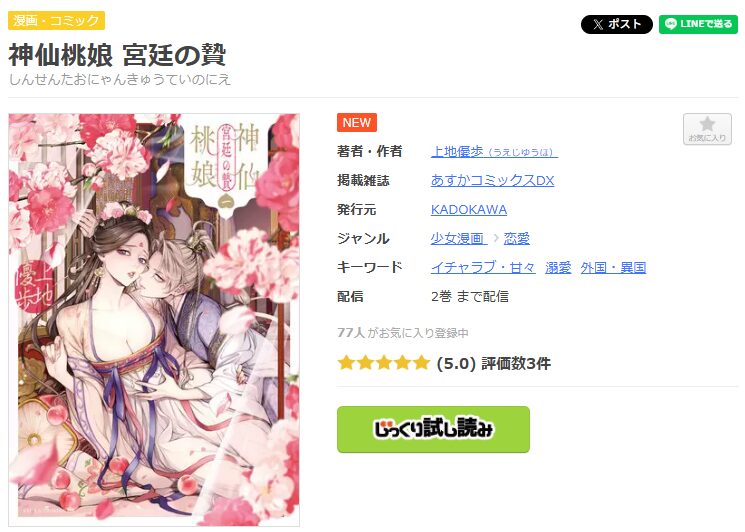The width and height of the screenshot is (745, 532).
Task: Toggle the star favorite button
Action: 707,129
